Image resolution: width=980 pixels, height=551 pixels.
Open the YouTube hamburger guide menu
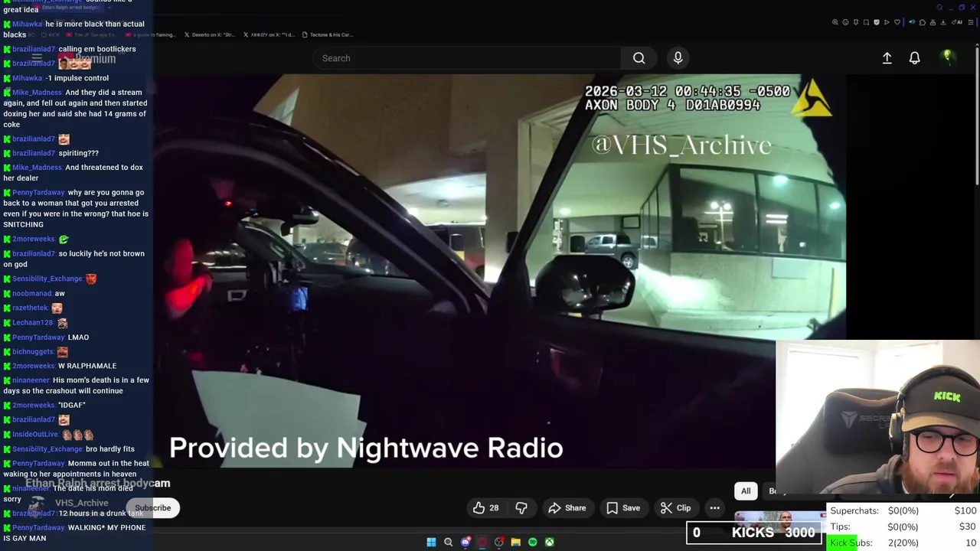coord(37,57)
